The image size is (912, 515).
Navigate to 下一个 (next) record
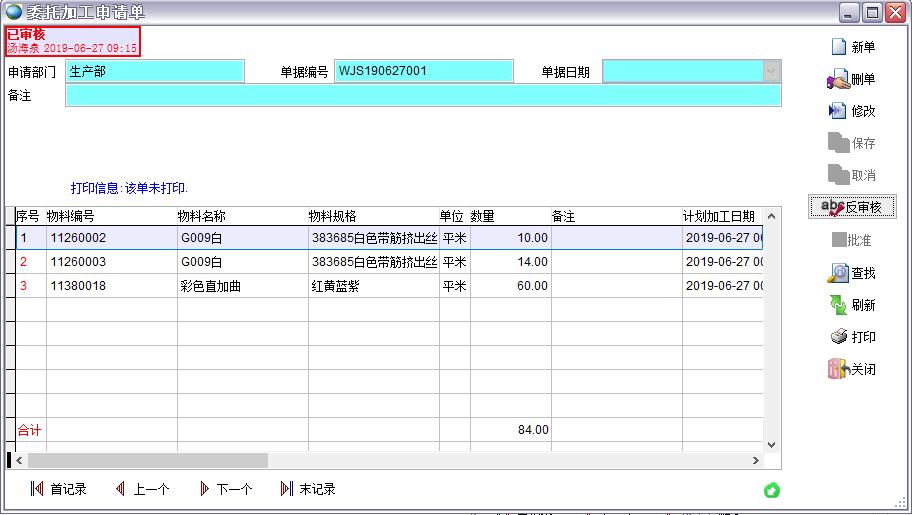pyautogui.click(x=205, y=489)
